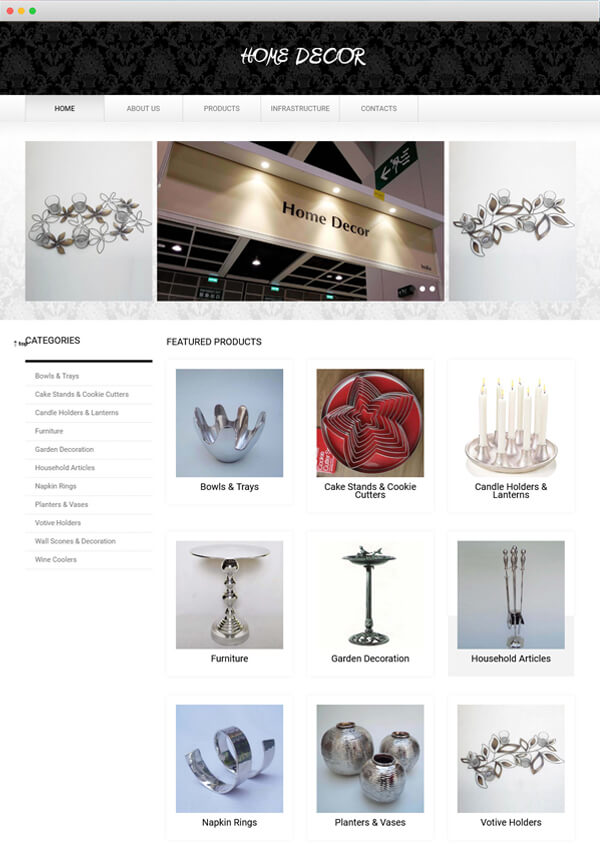Open the About Us navigation tab
Image resolution: width=600 pixels, height=844 pixels.
pos(143,108)
